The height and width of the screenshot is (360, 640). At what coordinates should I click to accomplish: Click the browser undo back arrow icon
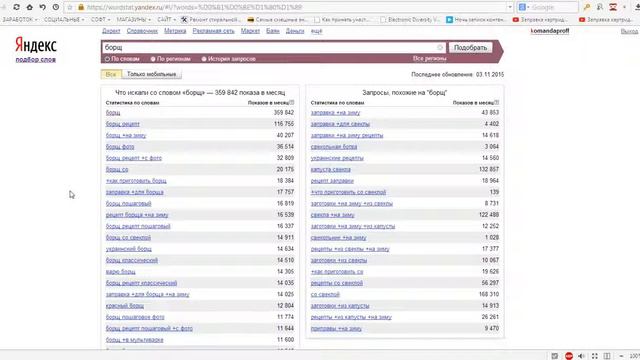tap(42, 7)
